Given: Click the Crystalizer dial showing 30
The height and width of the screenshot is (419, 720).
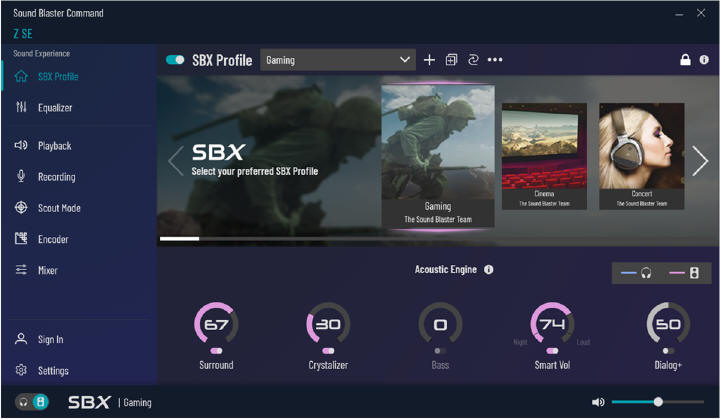Looking at the screenshot, I should coord(328,323).
